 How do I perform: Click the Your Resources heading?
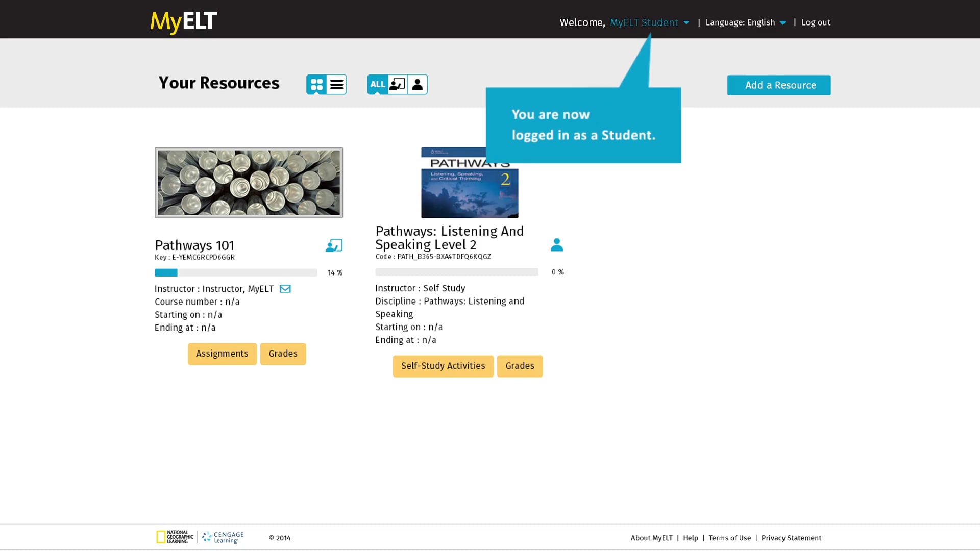[x=219, y=83]
